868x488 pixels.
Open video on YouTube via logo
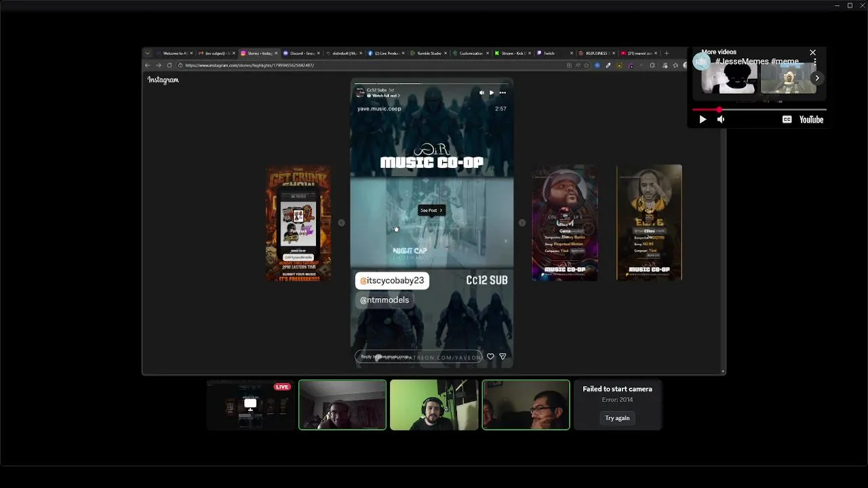pos(811,119)
